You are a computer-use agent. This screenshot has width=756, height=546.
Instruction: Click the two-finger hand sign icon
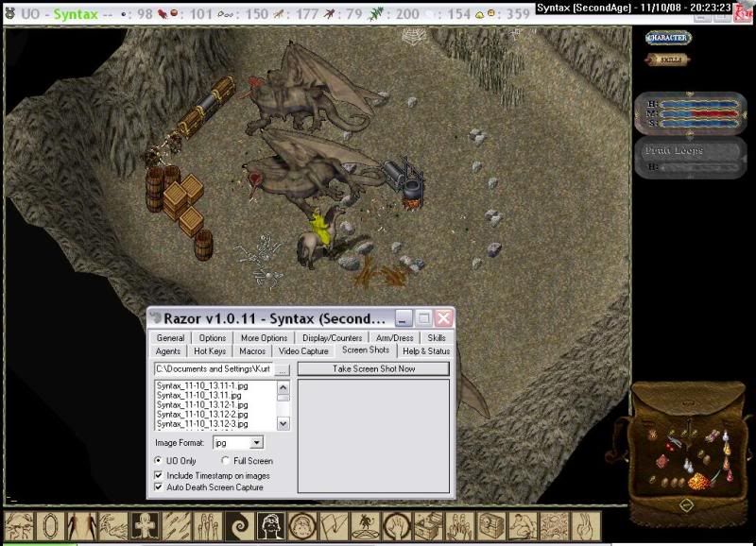point(586,526)
